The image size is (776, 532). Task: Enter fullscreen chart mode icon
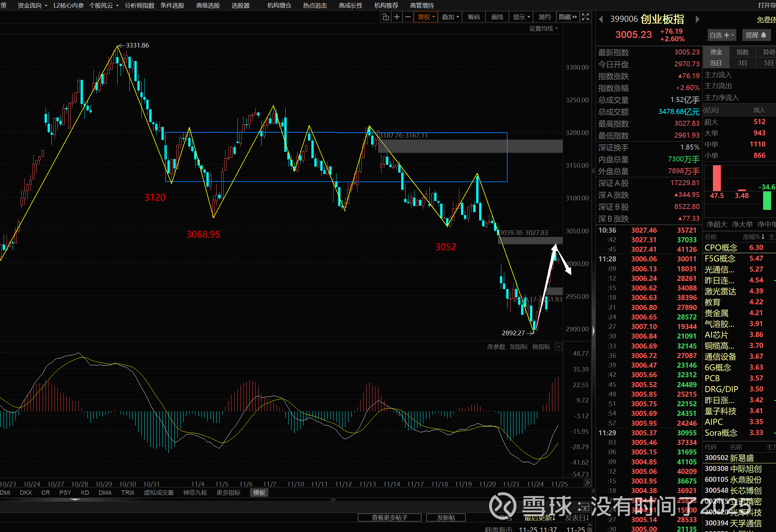(x=585, y=17)
